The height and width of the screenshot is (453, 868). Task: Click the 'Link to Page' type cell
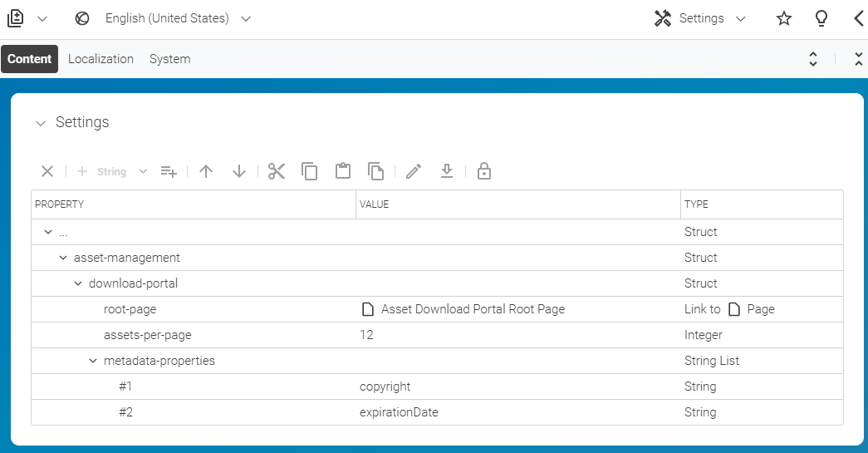click(763, 309)
